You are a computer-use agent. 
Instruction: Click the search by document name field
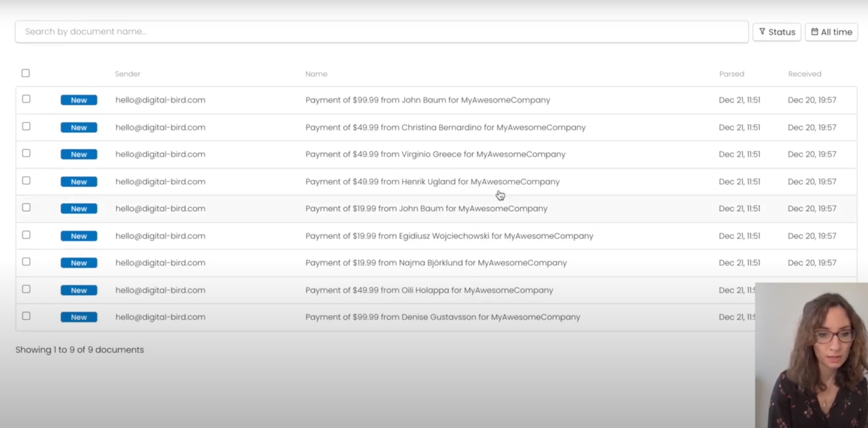pos(382,32)
